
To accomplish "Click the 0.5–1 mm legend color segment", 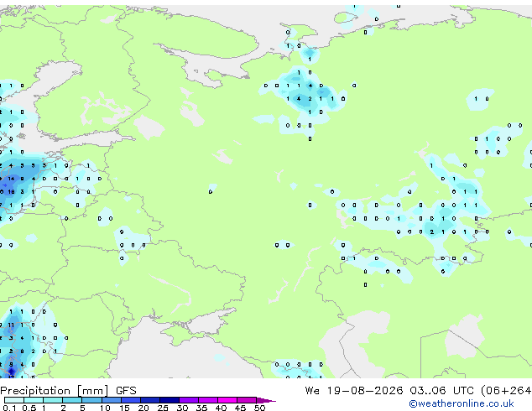I will [34, 400].
